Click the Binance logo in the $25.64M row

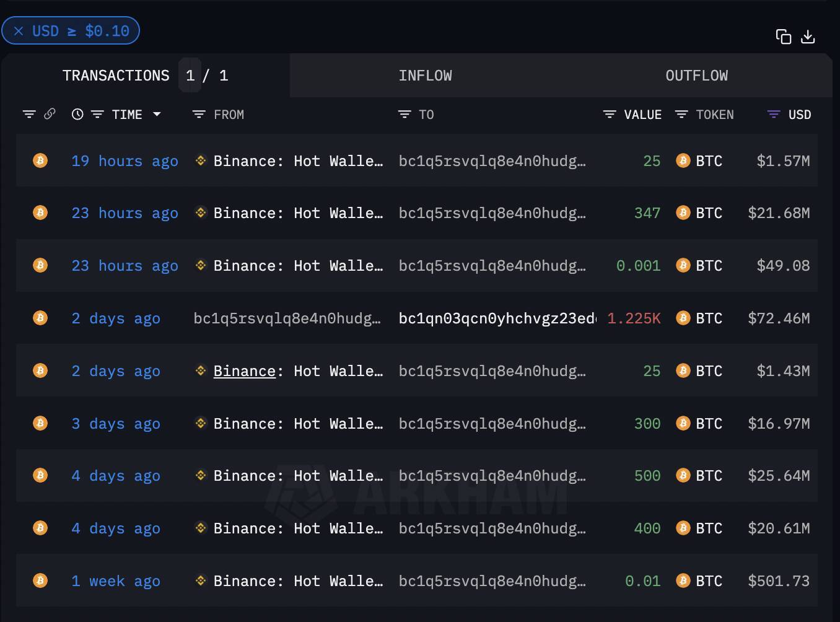click(201, 475)
